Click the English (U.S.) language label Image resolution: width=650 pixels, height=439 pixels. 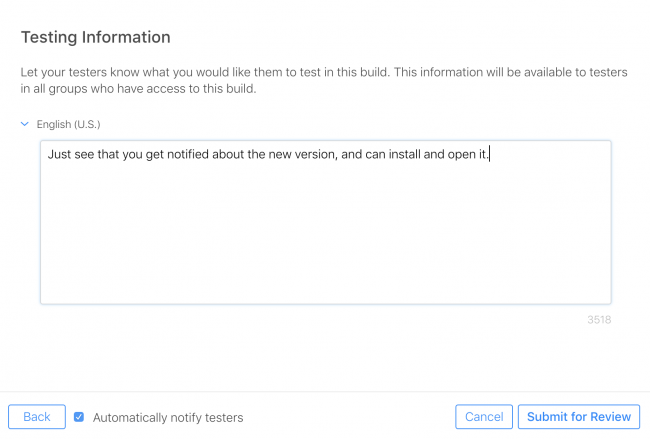(x=68, y=125)
